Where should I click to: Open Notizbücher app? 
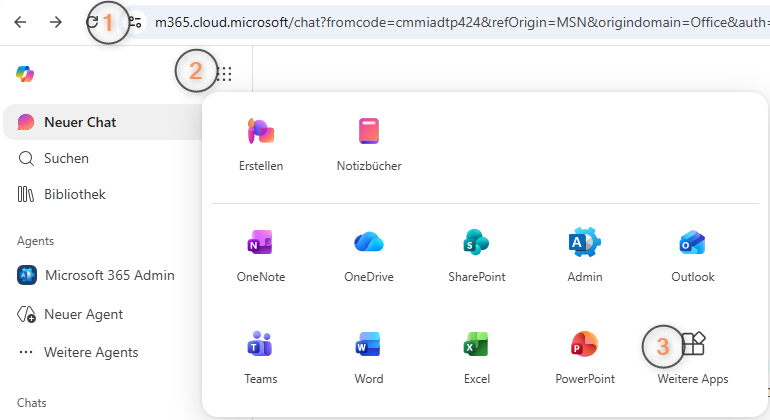[369, 145]
